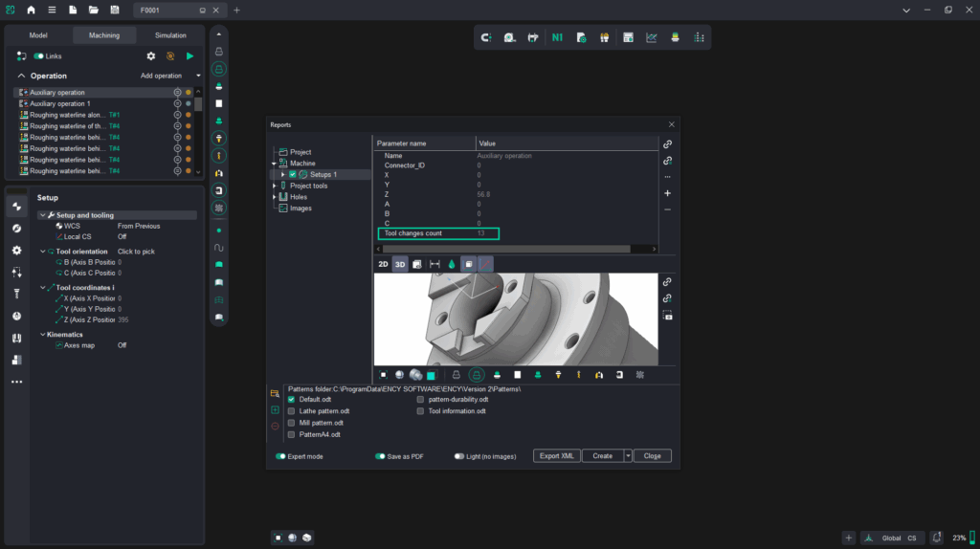Run the calculation with the green play icon

[190, 56]
